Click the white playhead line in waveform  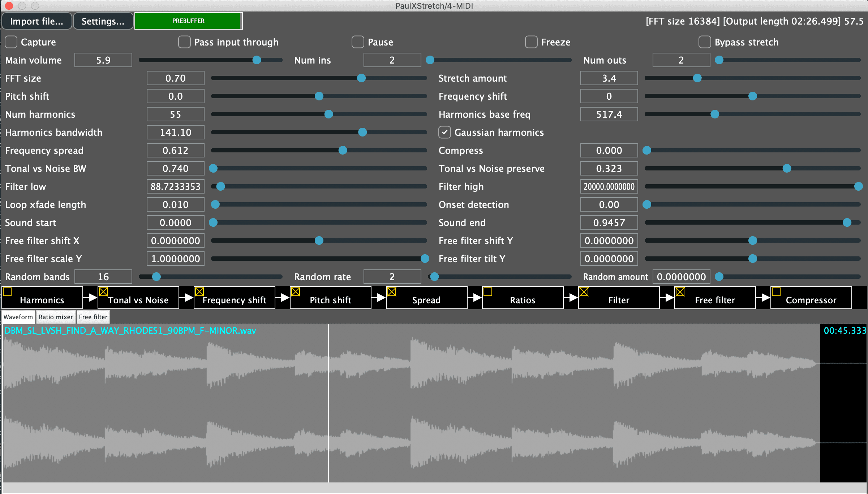coord(328,403)
